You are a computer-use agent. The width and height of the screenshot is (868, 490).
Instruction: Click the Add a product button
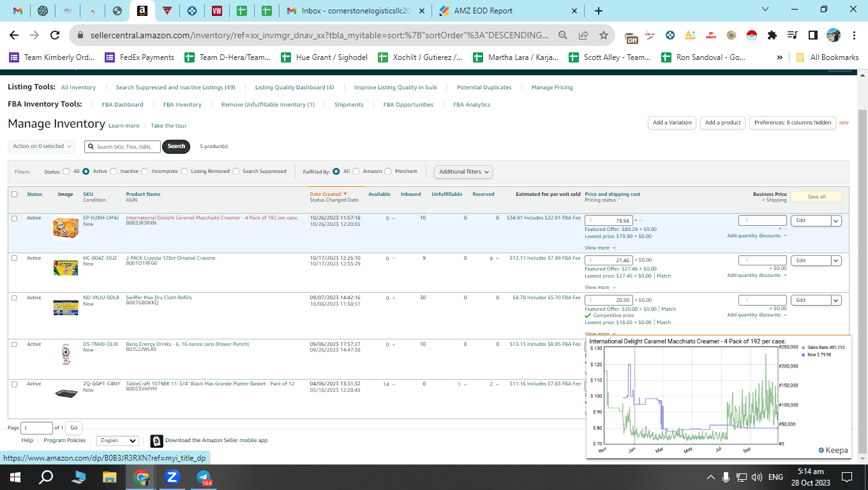[723, 122]
